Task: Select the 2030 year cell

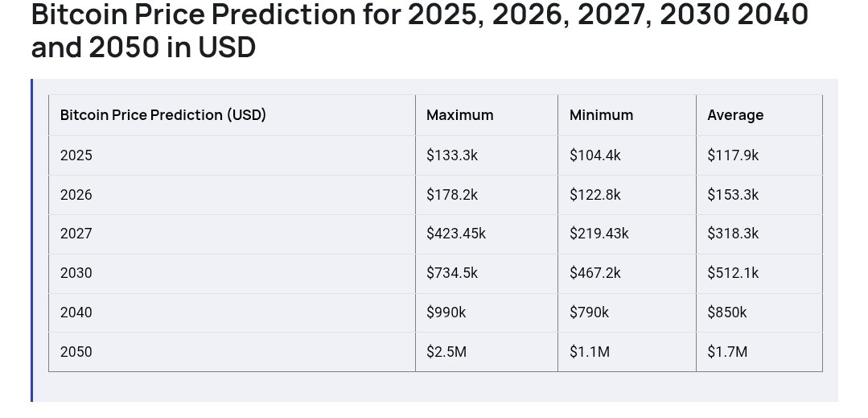Action: [76, 273]
